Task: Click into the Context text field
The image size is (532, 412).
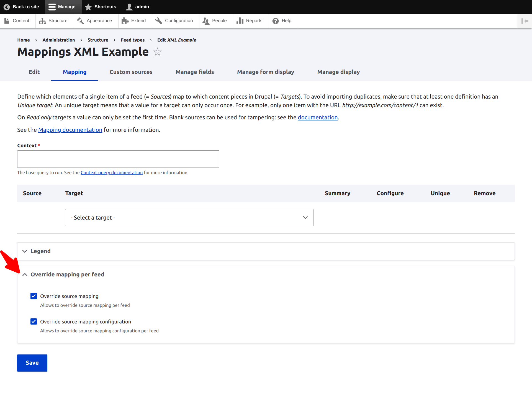Action: click(118, 159)
